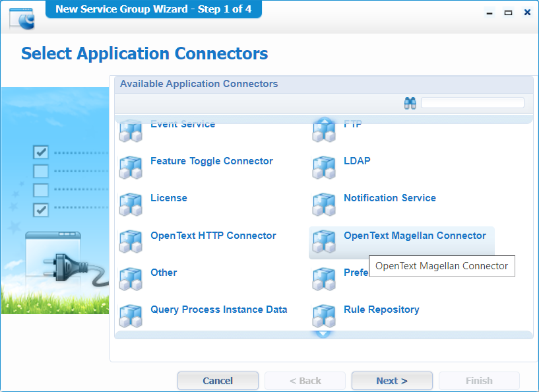
Task: Close the wizard window
Action: (x=527, y=13)
